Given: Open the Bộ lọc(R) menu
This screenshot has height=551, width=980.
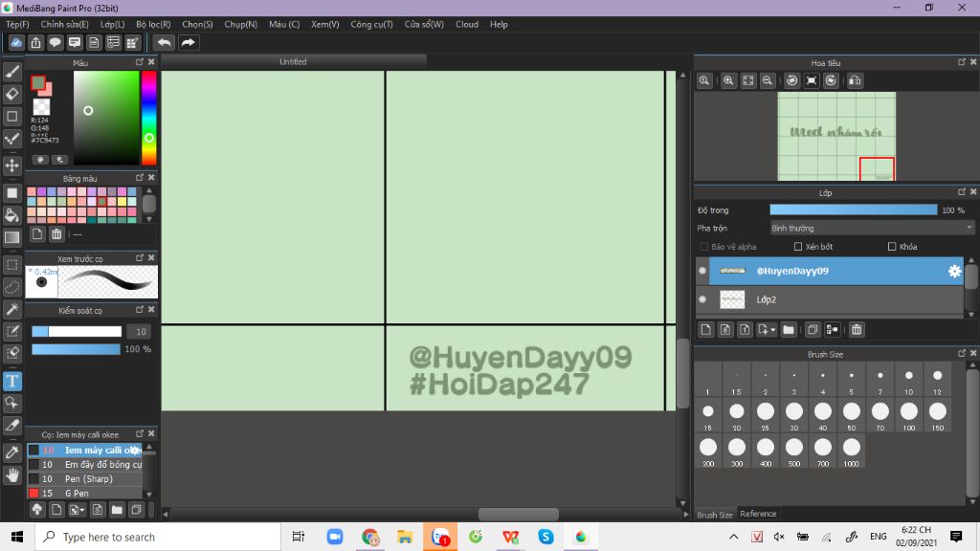Looking at the screenshot, I should coord(153,24).
